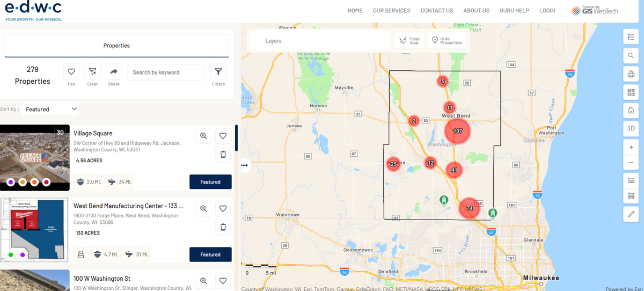Open the drive-time car tool
This screenshot has width=644, height=291.
pos(631,195)
